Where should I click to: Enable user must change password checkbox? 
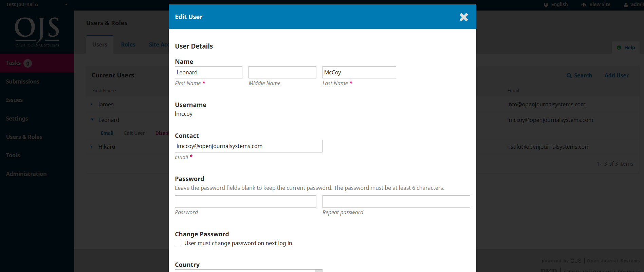[178, 243]
